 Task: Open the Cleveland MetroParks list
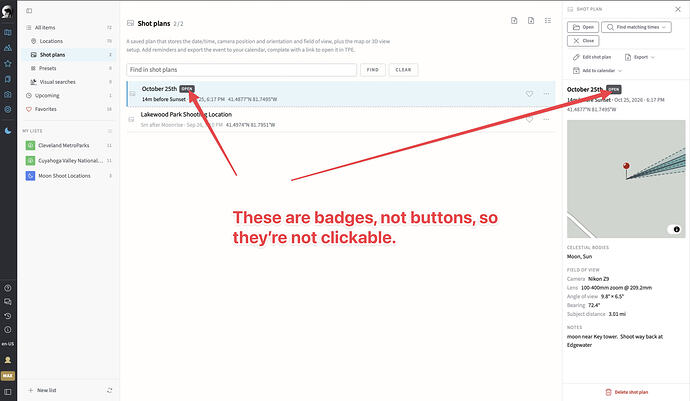[69, 145]
